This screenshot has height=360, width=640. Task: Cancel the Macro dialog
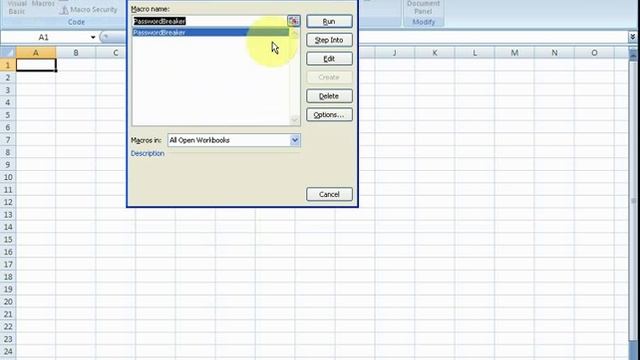point(329,194)
